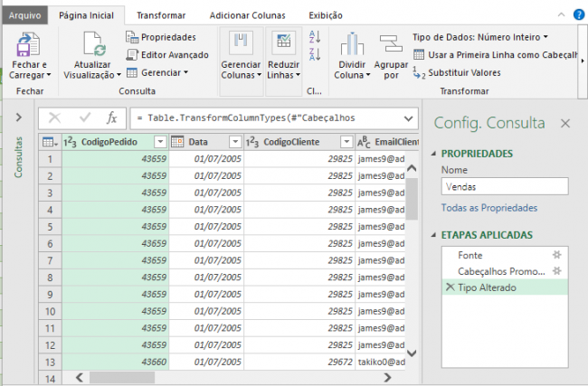Viewport: 588px width, 386px height.
Task: Click the Agrupar por icon
Action: (391, 45)
